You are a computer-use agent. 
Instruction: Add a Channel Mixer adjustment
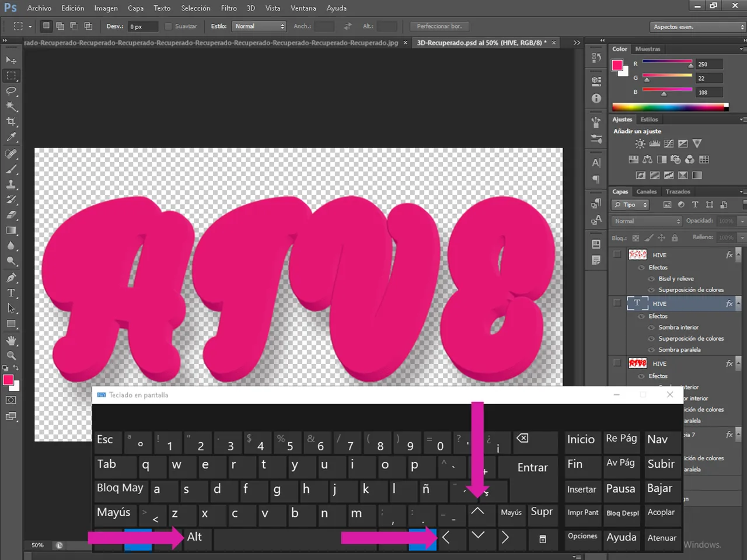690,159
